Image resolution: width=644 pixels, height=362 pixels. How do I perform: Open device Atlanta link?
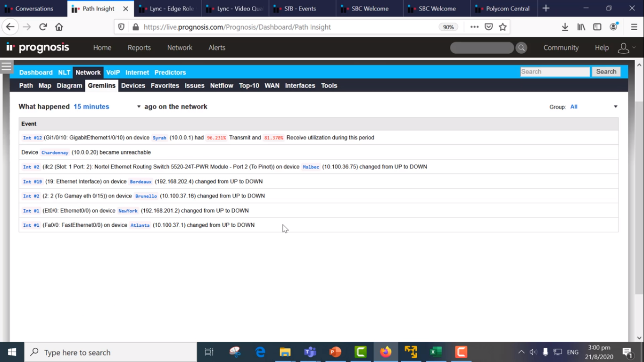pos(140,225)
